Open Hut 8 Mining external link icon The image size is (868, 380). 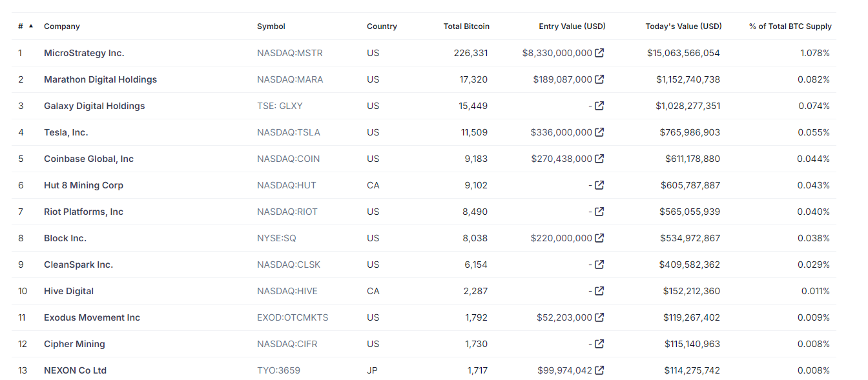[x=599, y=185]
